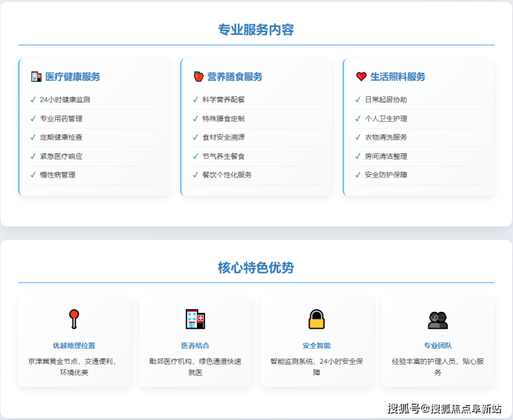Click the red location pin icon
The width and height of the screenshot is (513, 420).
(74, 319)
